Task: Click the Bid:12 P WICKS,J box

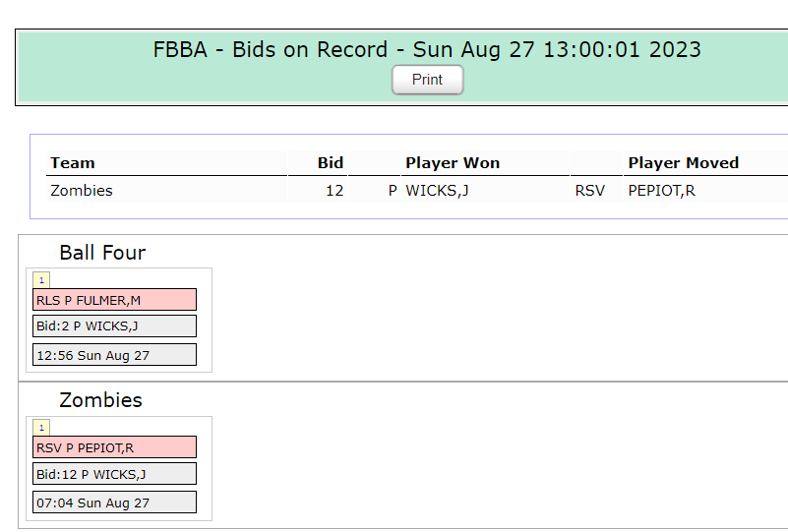Action: (x=114, y=474)
